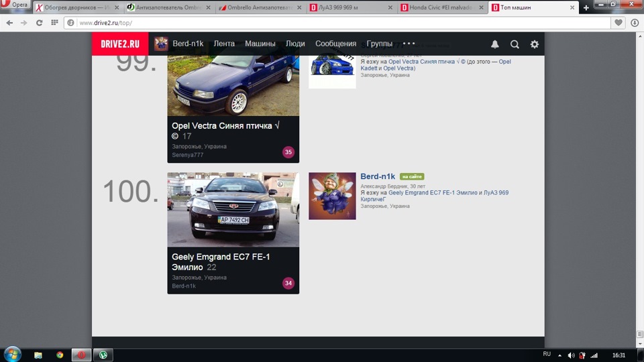Open the ЛуАЗ 969 КирпичеГ link
The height and width of the screenshot is (362, 644).
435,196
